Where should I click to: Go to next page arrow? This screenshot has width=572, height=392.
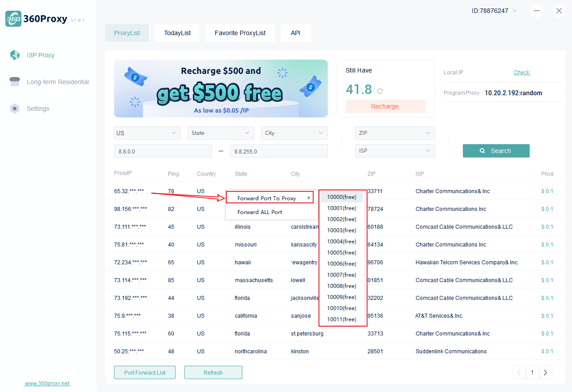[546, 372]
